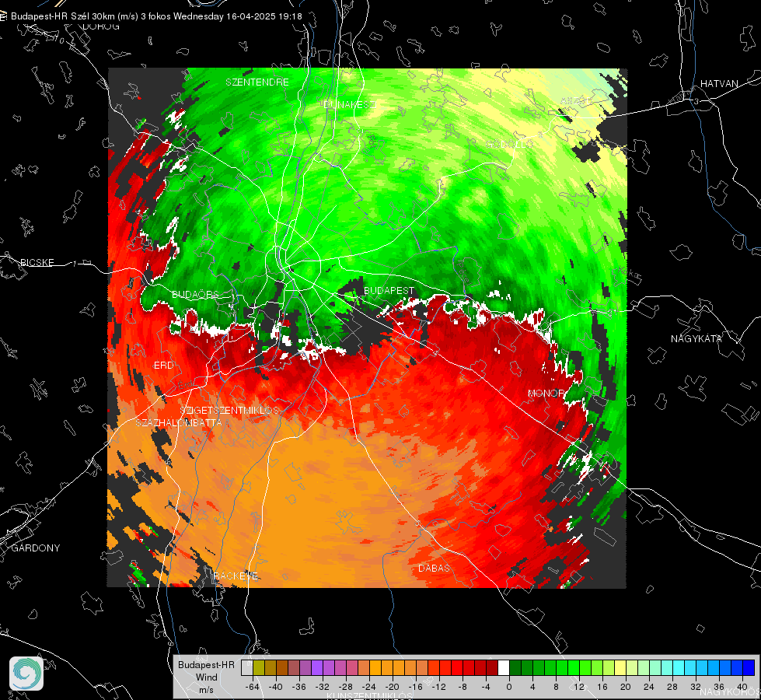Click the radar title text 'Budapest-HR Szél 30km'
This screenshot has width=761, height=700.
(63, 16)
